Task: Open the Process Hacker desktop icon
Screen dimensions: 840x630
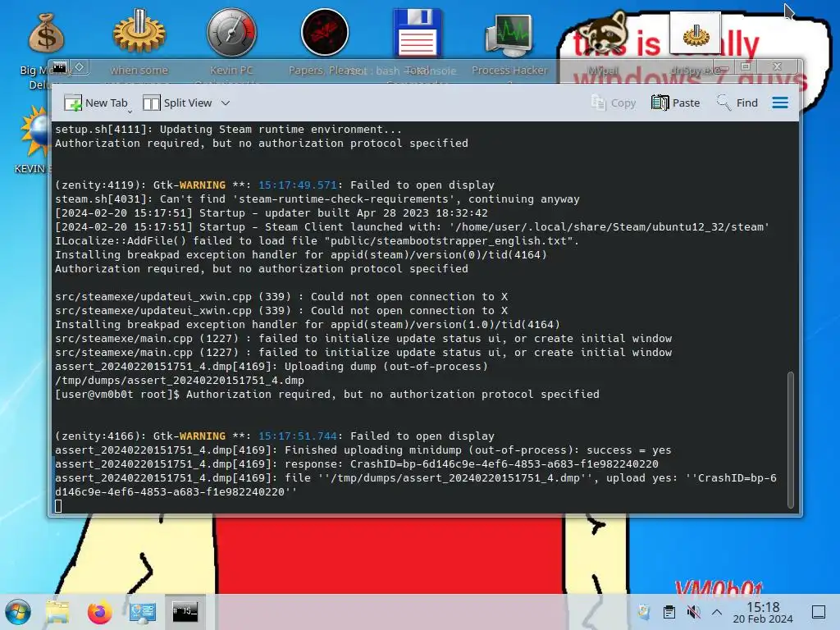Action: tap(509, 34)
